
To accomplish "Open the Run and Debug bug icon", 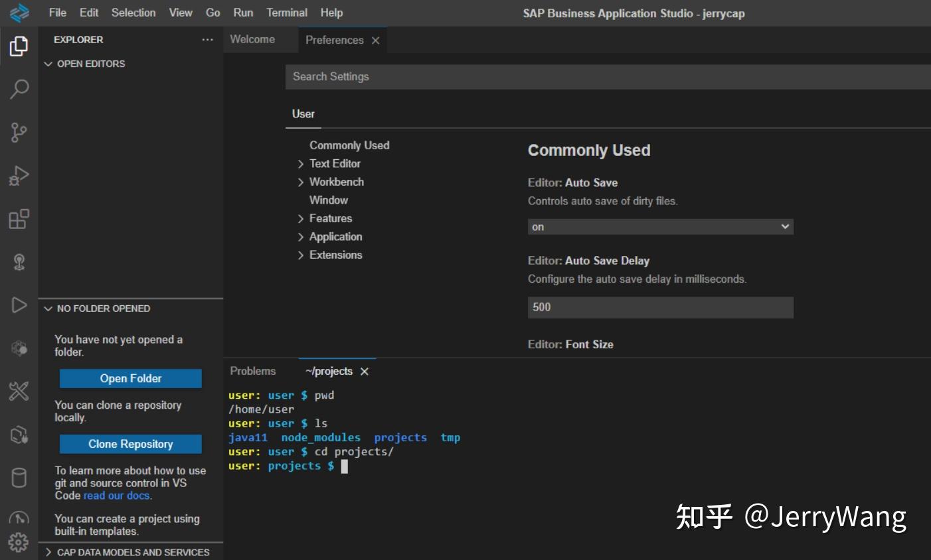I will point(19,175).
